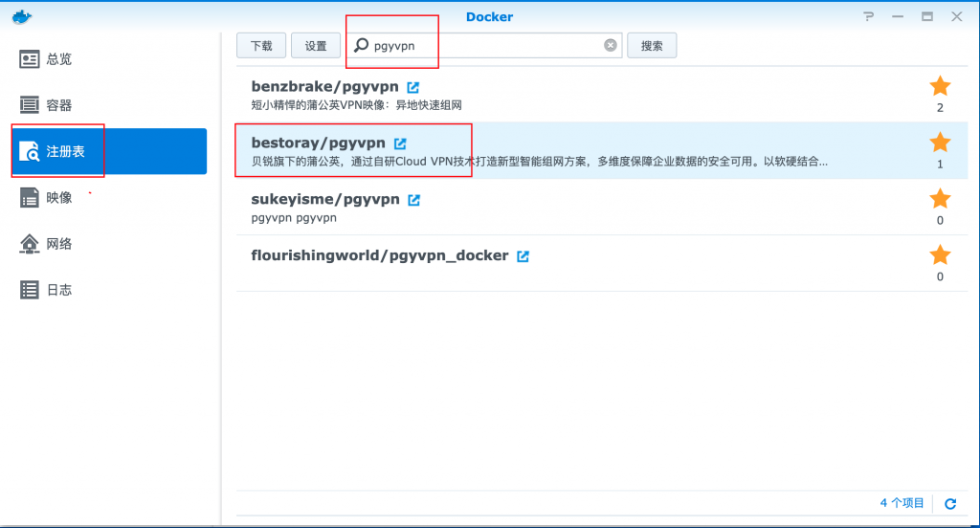Image resolution: width=980 pixels, height=528 pixels.
Task: Click the 映像 image file icon
Action: coord(30,197)
